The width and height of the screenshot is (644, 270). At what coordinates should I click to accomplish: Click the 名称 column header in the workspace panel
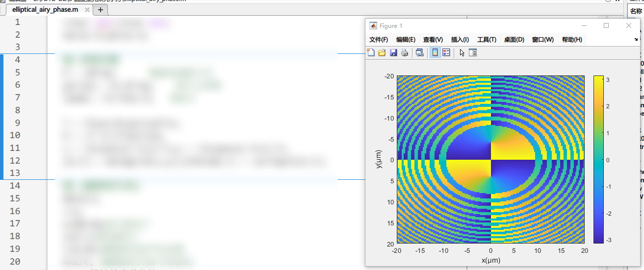coord(636,11)
